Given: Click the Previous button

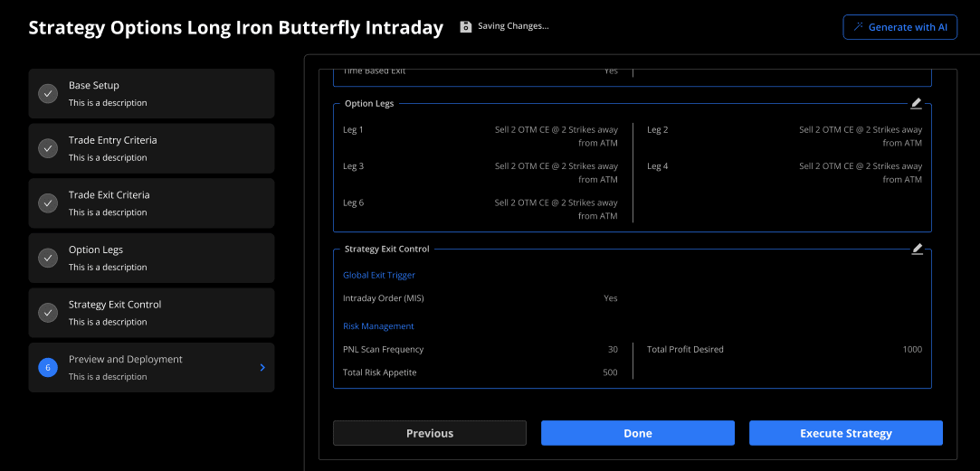Looking at the screenshot, I should 429,433.
